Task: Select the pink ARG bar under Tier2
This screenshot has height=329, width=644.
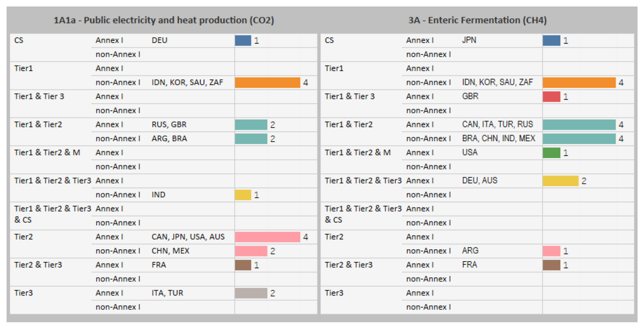Action: tap(551, 251)
